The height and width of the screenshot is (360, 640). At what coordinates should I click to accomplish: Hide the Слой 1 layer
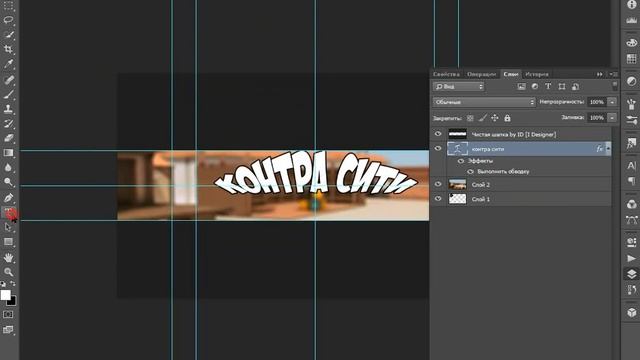(x=438, y=199)
